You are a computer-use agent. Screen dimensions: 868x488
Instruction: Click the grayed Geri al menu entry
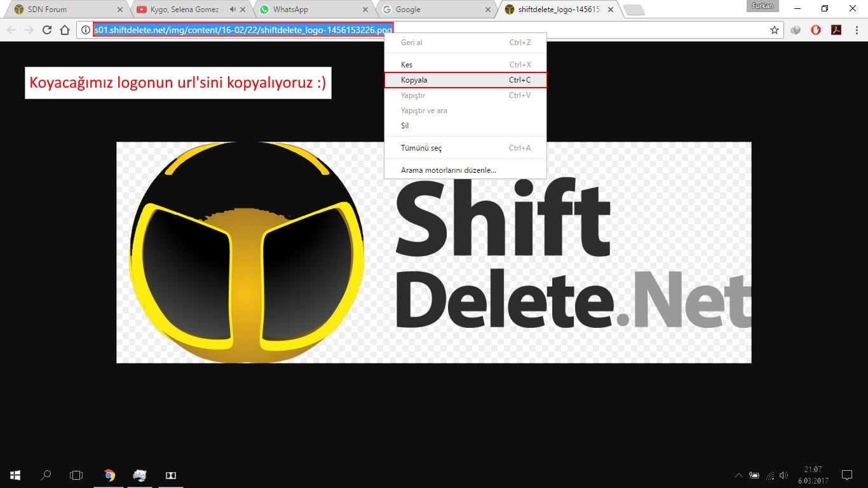point(465,43)
